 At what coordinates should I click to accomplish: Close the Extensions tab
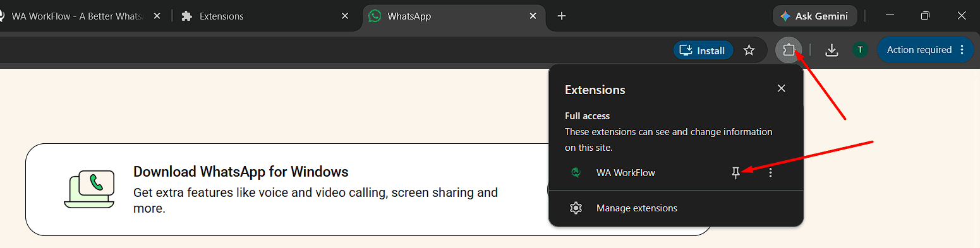point(345,16)
